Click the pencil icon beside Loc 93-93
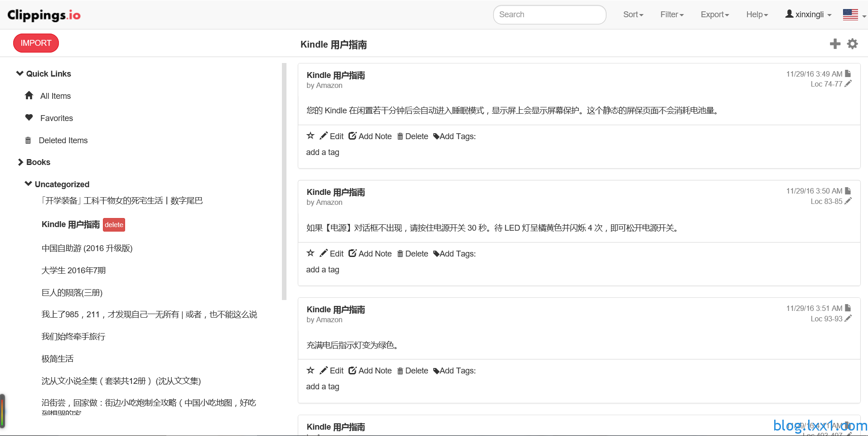 coord(848,319)
